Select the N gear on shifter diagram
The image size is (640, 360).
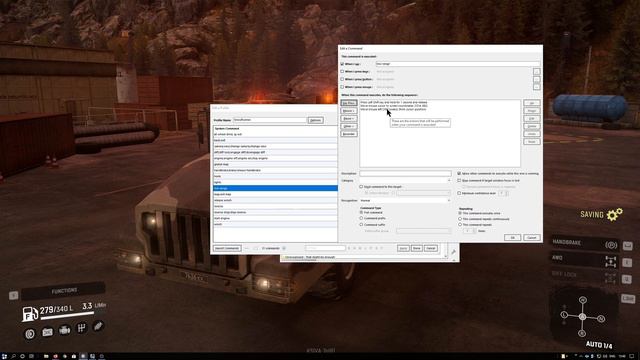pyautogui.click(x=601, y=318)
